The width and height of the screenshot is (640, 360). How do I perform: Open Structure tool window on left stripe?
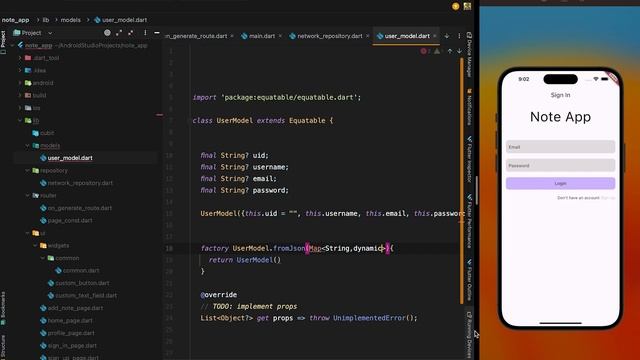point(3,347)
